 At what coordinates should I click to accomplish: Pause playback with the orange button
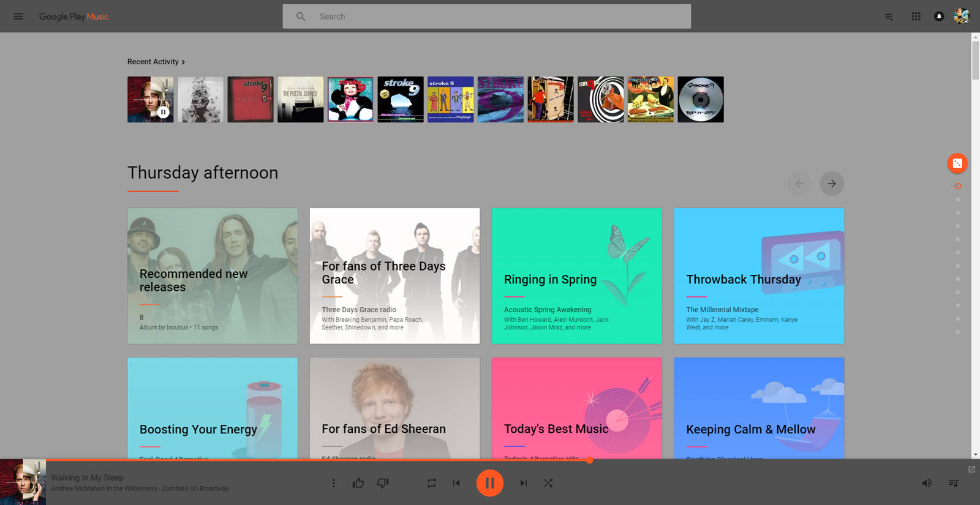click(490, 483)
